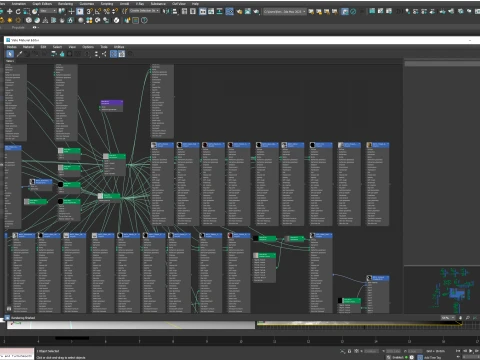Open the View reference coordinate dropdown
Image resolution: width=480 pixels, height=360 pixels.
48,11
